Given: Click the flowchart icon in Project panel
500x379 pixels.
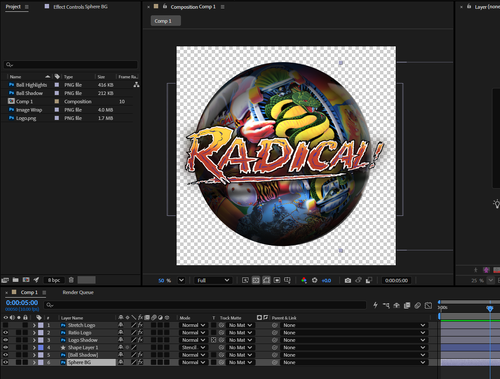Looking at the screenshot, I should (136, 85).
